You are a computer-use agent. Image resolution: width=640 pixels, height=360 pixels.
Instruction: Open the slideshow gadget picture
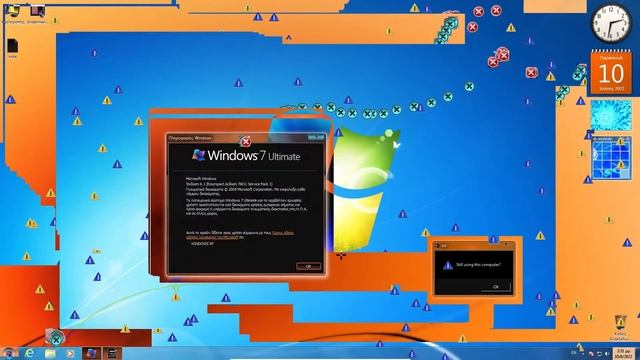point(611,115)
